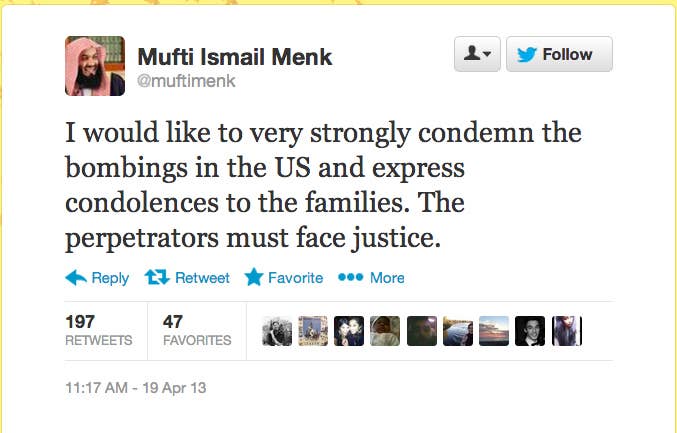Screen dimensions: 677x433
Task: Open the third avatar showing two people
Action: coord(349,331)
